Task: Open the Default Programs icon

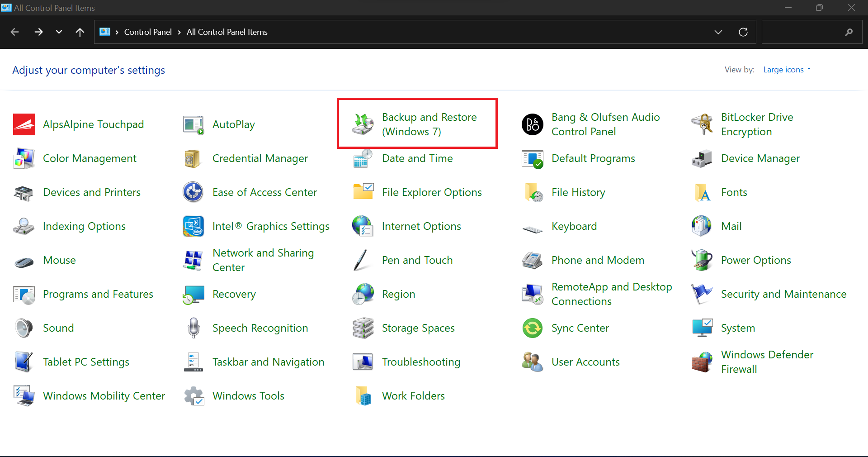Action: tap(533, 158)
